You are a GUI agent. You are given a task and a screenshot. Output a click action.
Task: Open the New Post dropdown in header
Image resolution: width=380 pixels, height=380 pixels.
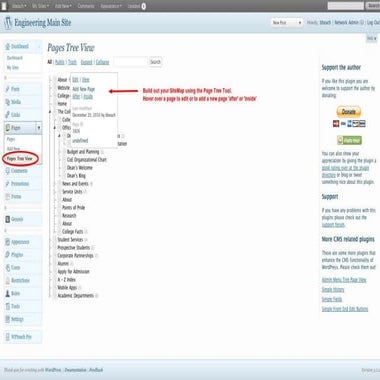click(x=286, y=23)
